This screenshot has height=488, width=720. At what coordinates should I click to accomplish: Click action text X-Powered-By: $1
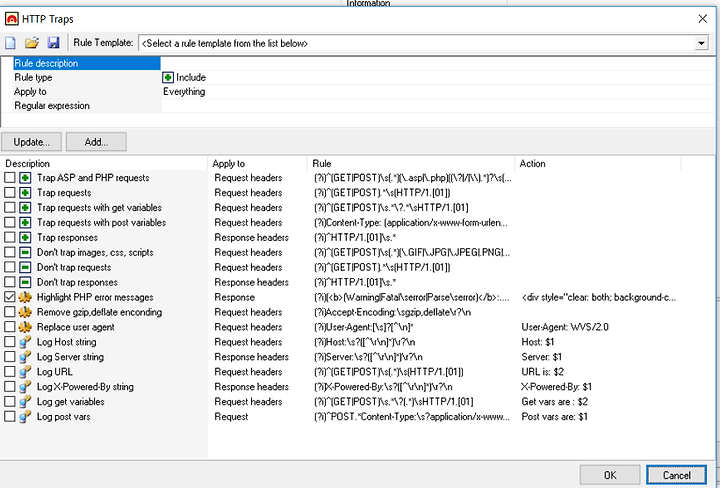pos(556,387)
